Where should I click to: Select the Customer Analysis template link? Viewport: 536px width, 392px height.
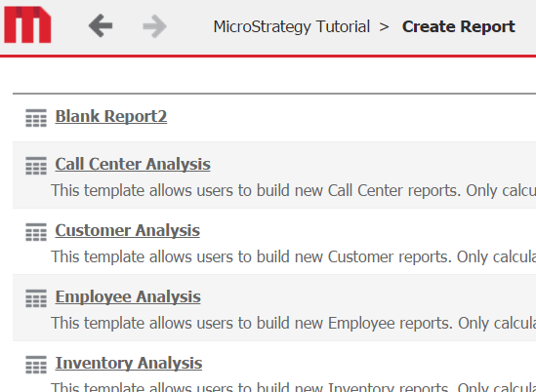point(128,230)
